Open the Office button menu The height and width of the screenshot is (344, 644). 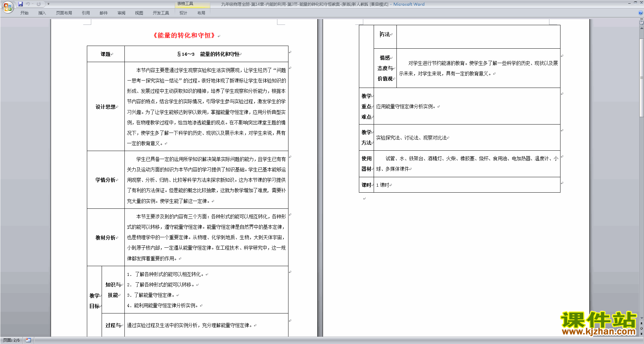pyautogui.click(x=7, y=7)
